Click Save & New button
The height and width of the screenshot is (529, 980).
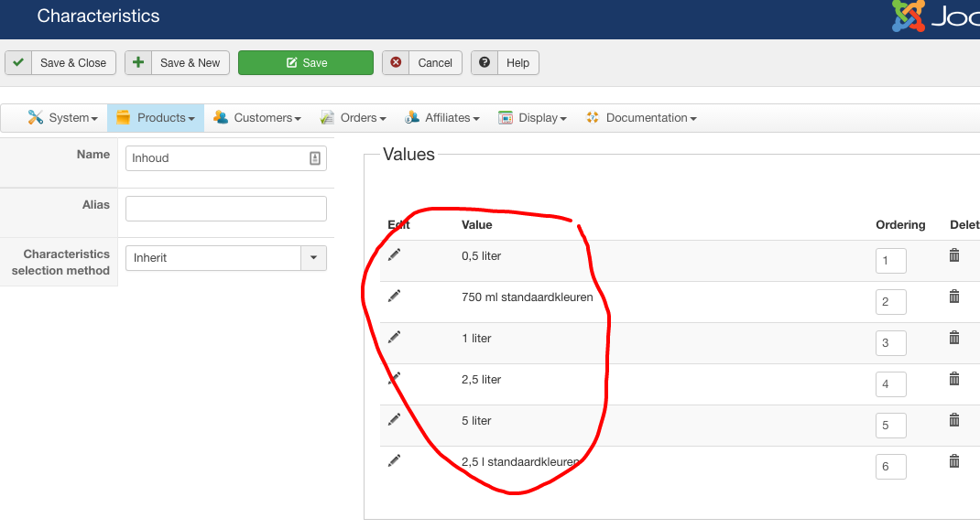point(177,62)
